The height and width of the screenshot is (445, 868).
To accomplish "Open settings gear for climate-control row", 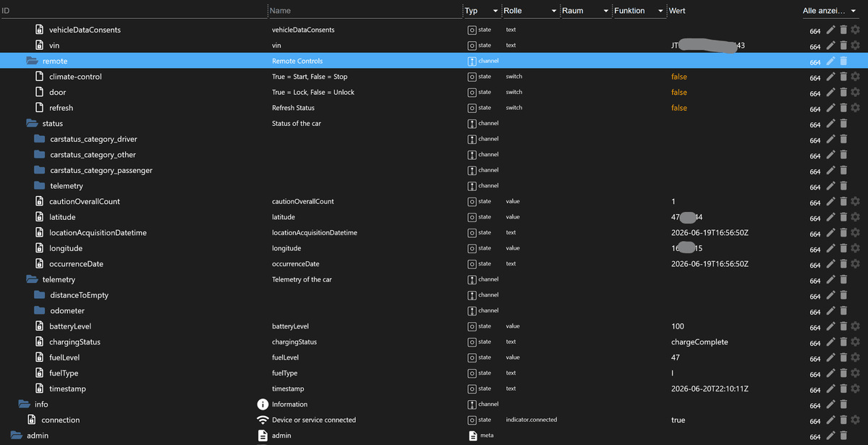I will click(855, 77).
